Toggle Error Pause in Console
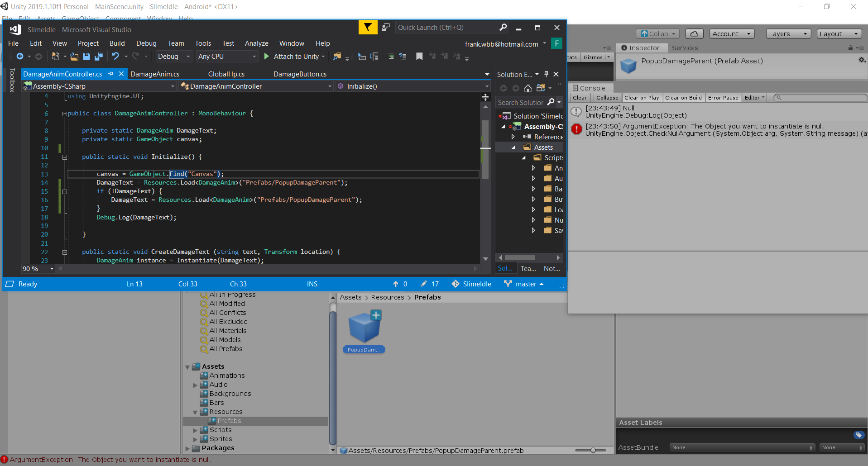This screenshot has width=868, height=466. 723,98
